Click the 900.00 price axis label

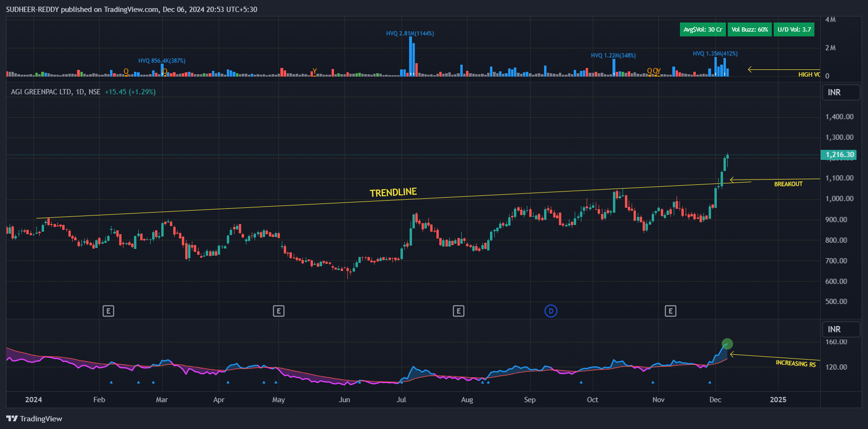tap(836, 220)
